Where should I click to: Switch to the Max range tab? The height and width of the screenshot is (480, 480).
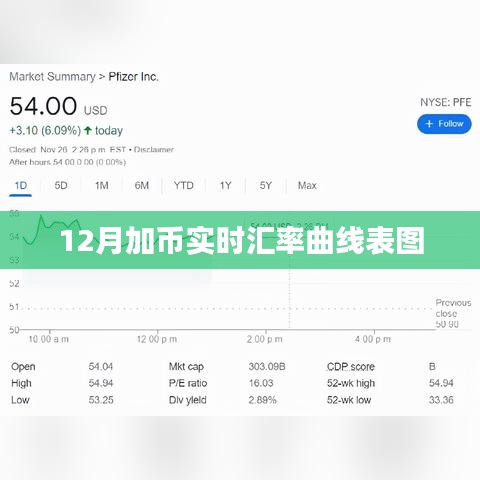pyautogui.click(x=307, y=185)
